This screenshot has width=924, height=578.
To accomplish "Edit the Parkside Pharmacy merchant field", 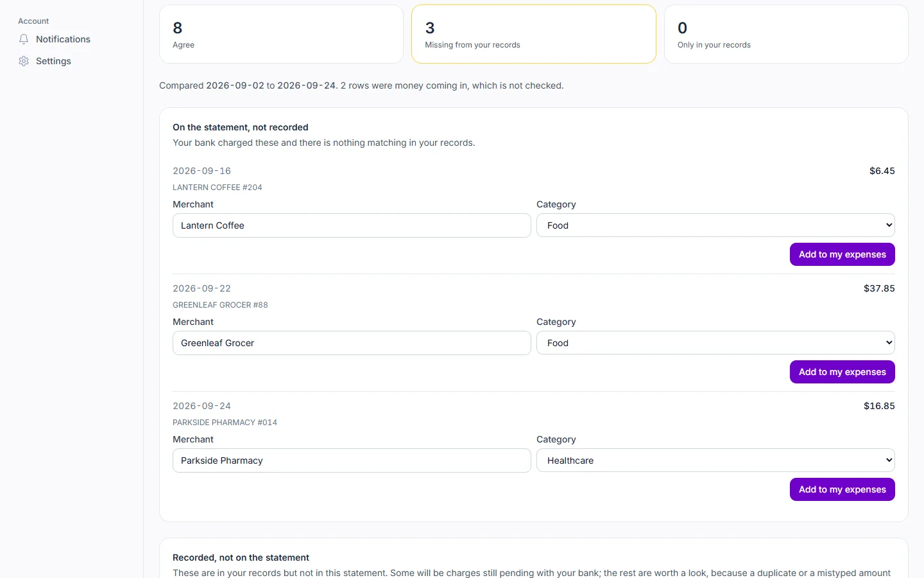I will (x=352, y=460).
